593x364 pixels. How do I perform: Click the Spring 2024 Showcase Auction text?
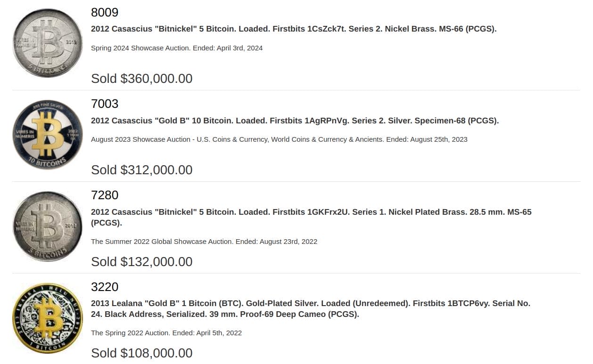(177, 48)
